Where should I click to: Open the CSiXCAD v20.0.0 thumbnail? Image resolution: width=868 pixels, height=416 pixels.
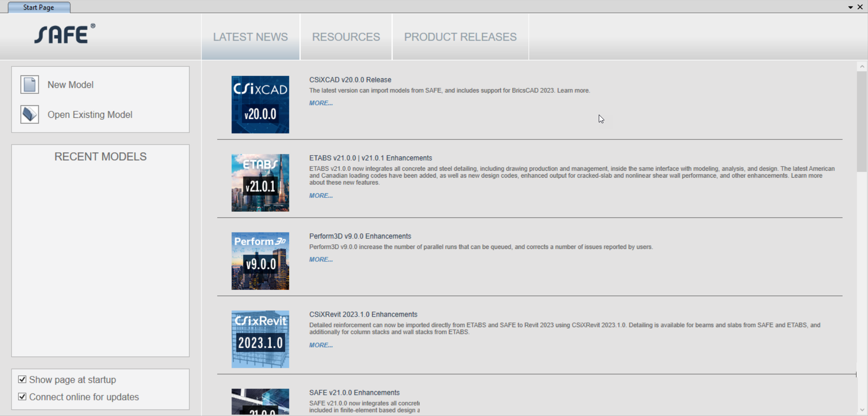(260, 104)
